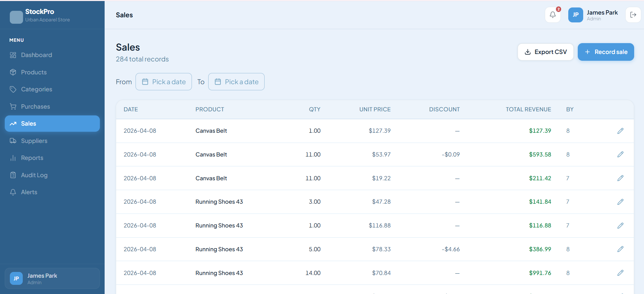Click the StockPro logo icon
This screenshot has height=294, width=644.
coord(16,17)
